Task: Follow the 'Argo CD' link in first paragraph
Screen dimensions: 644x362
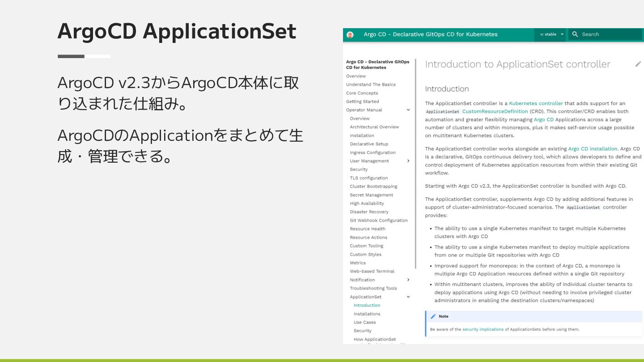Action: tap(544, 119)
